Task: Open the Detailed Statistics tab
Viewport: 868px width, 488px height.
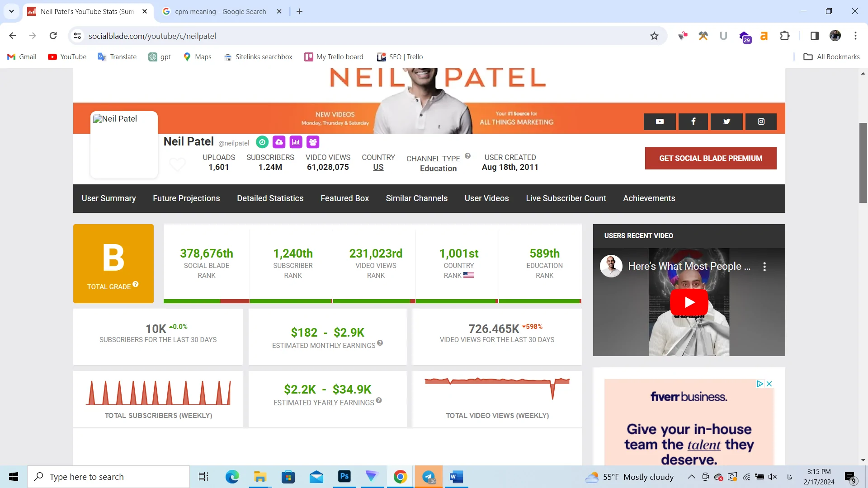Action: 270,198
